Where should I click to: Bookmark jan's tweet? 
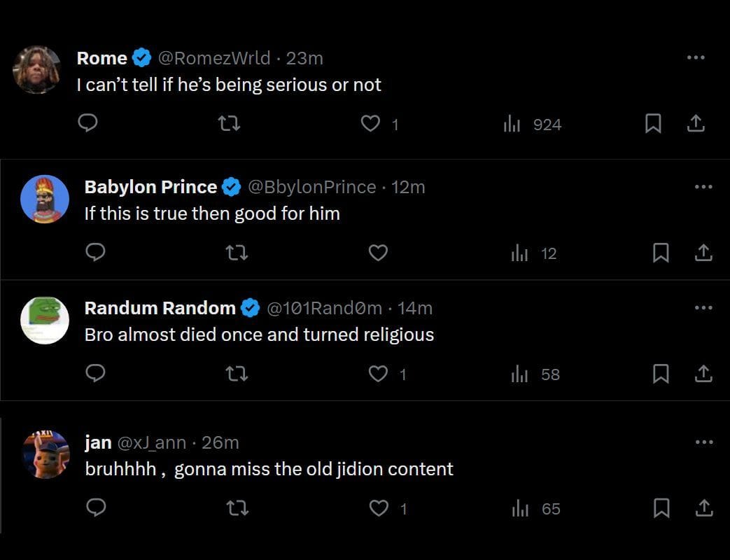[x=660, y=508]
